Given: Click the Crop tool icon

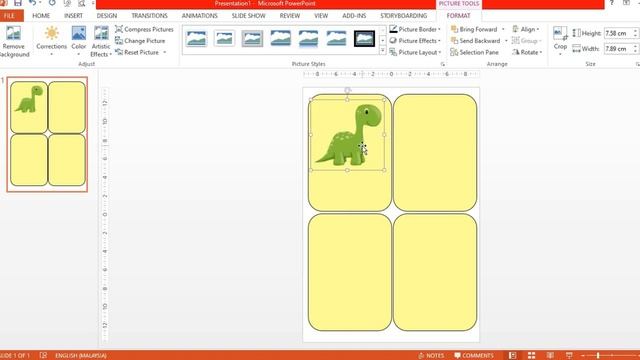Looking at the screenshot, I should point(560,33).
